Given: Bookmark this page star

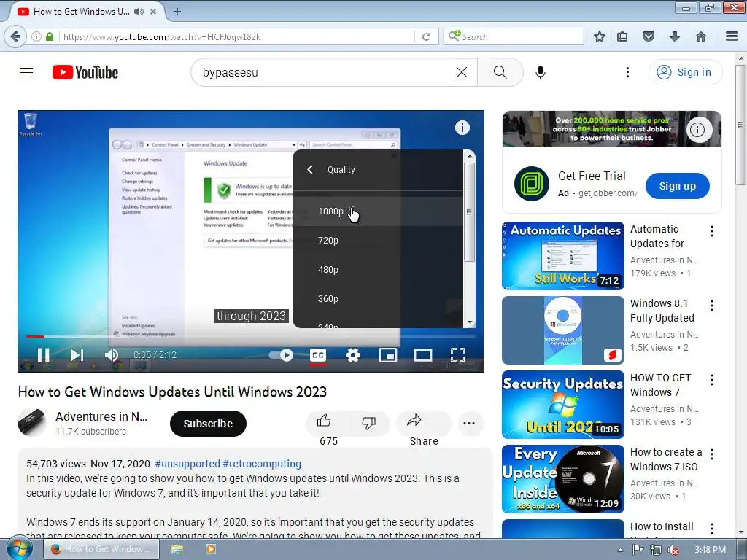Looking at the screenshot, I should click(x=600, y=36).
